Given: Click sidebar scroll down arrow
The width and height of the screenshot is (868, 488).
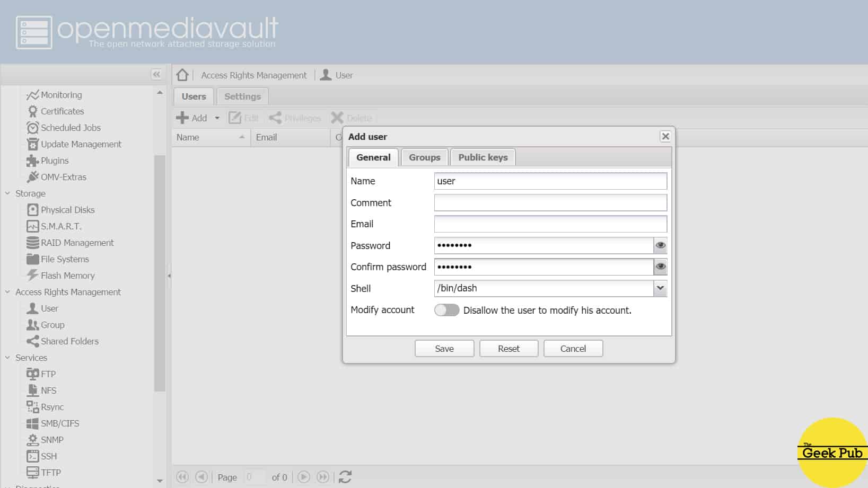Looking at the screenshot, I should pos(160,481).
